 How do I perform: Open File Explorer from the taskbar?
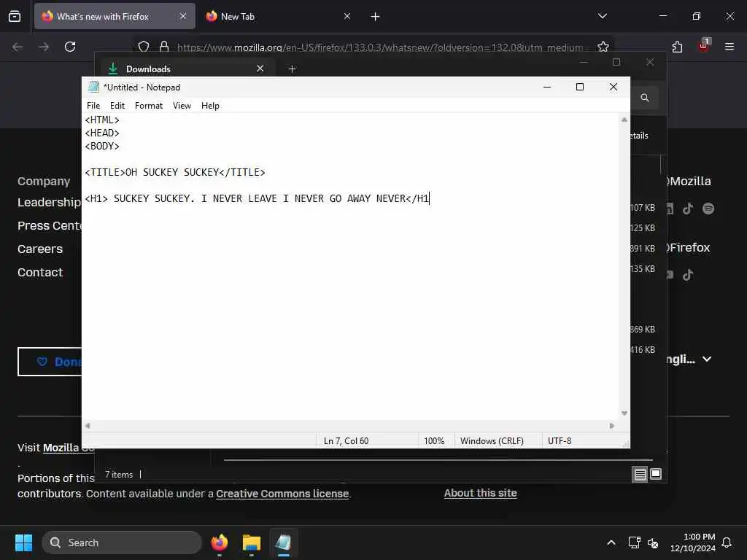coord(252,542)
